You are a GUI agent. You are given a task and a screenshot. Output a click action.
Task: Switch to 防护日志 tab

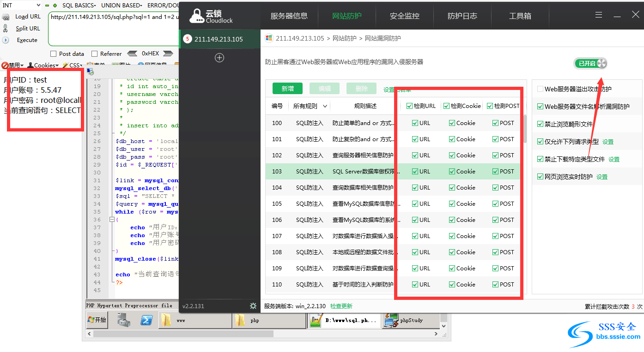point(462,16)
